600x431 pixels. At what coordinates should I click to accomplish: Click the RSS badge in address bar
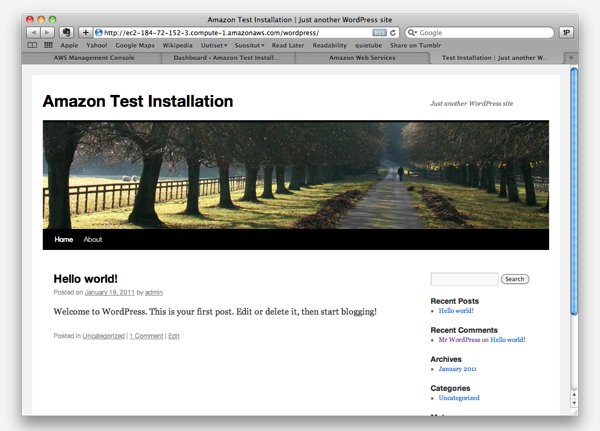click(380, 32)
